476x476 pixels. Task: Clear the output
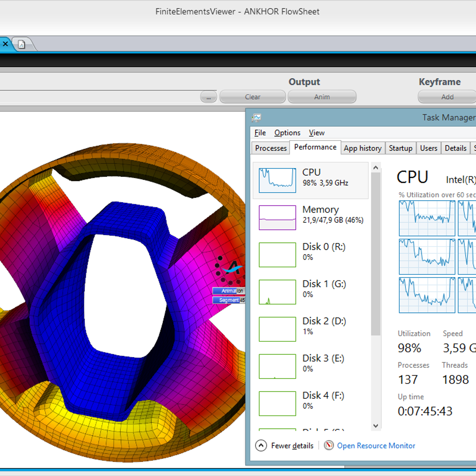click(253, 97)
